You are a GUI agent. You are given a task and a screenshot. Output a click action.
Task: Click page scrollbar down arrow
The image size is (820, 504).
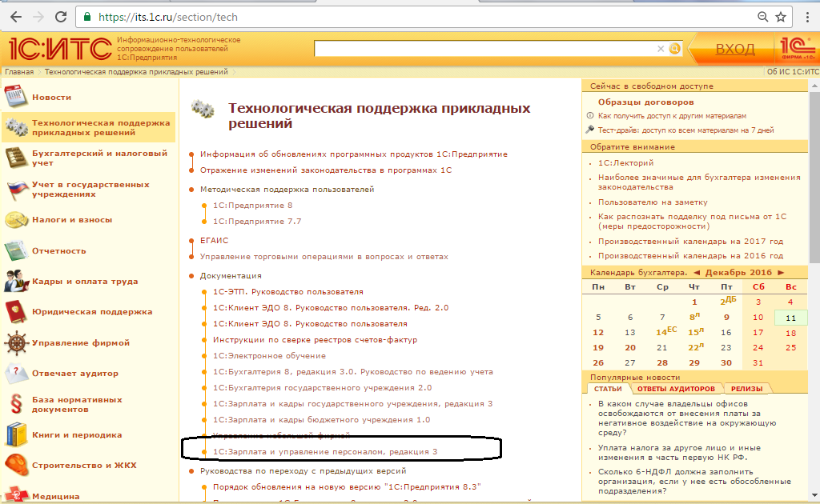pos(814,494)
